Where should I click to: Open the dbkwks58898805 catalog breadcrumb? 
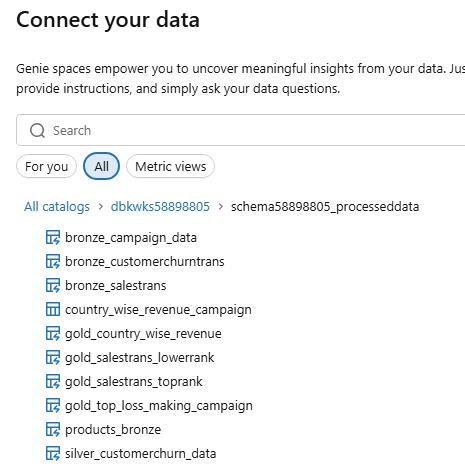pos(160,207)
